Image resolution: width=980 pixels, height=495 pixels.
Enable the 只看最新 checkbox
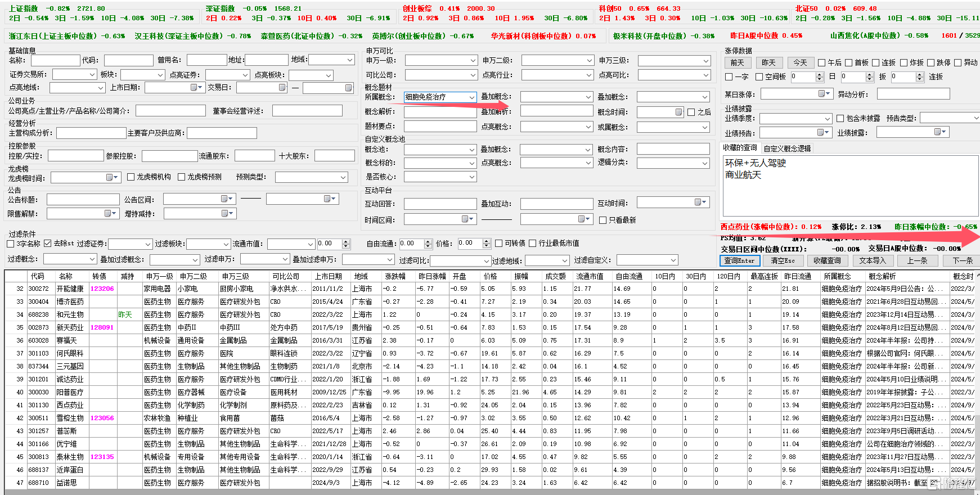(x=603, y=220)
